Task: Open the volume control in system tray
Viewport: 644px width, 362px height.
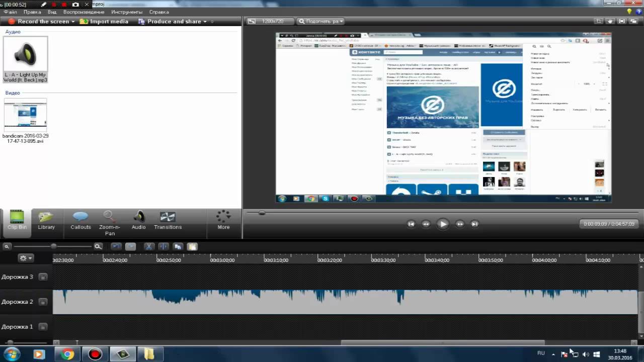Action: [586, 354]
